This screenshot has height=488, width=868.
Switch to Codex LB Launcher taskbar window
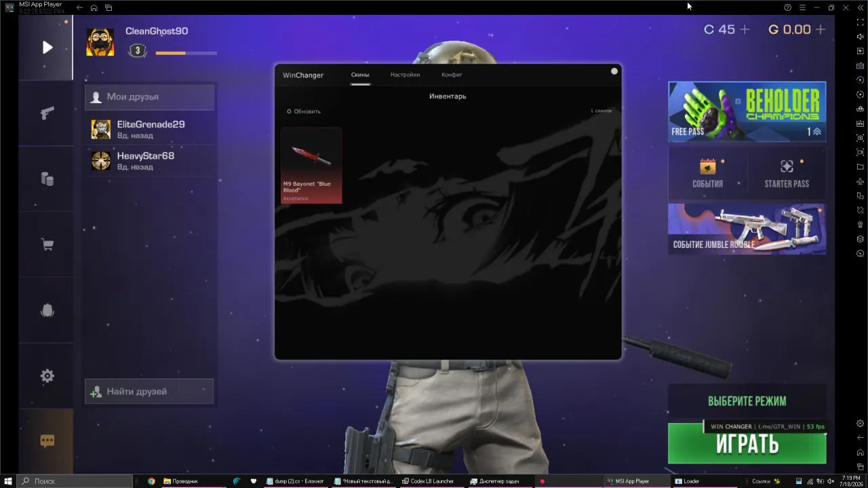point(432,481)
